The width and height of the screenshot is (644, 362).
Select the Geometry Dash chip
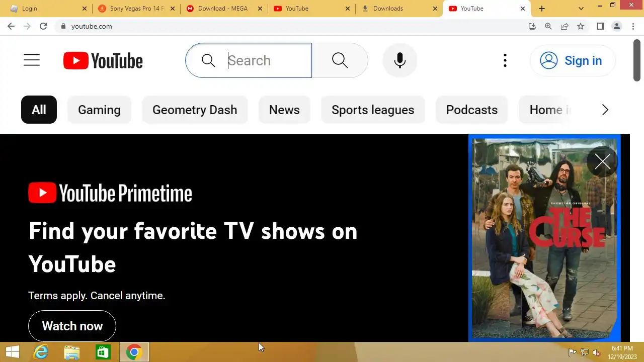[x=195, y=110]
